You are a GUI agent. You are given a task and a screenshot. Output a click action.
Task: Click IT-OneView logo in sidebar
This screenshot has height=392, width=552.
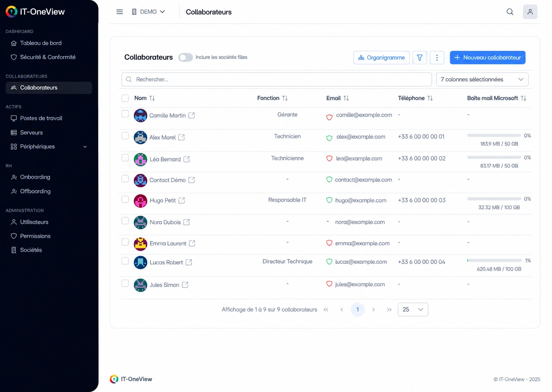coord(35,11)
